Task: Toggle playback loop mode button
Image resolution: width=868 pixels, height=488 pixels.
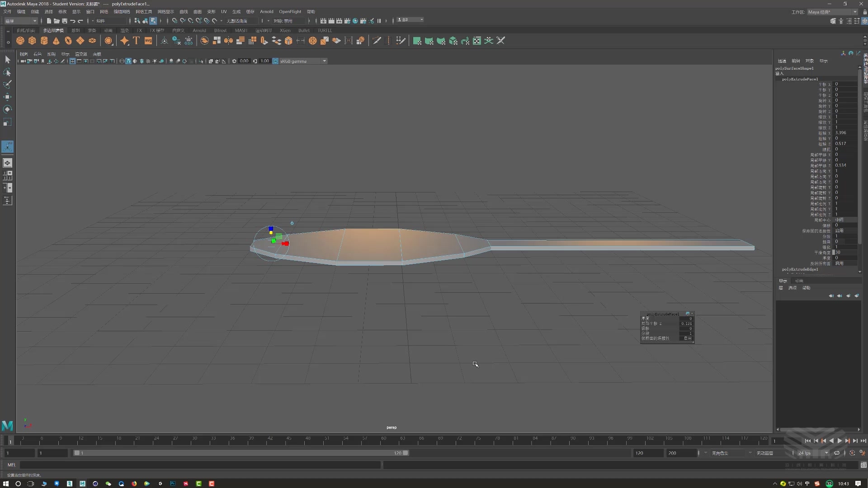Action: point(837,453)
